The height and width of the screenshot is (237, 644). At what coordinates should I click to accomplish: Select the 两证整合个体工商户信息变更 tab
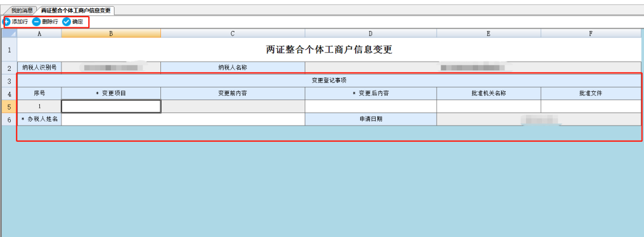76,10
